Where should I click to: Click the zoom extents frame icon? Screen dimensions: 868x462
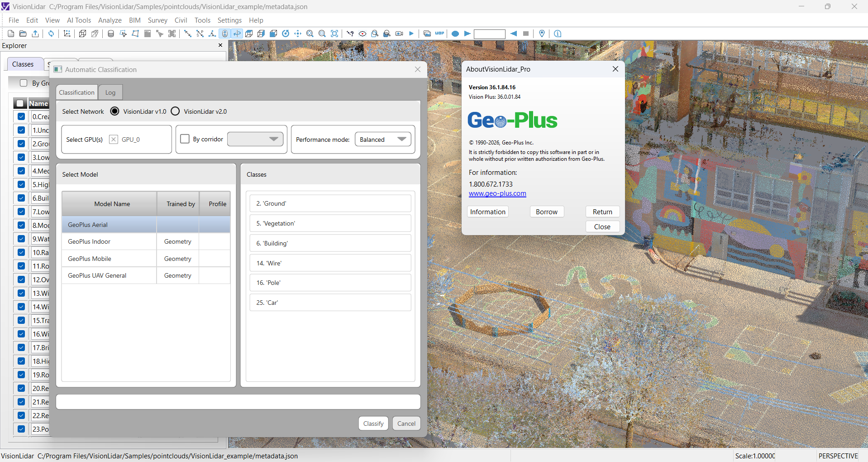pyautogui.click(x=334, y=34)
